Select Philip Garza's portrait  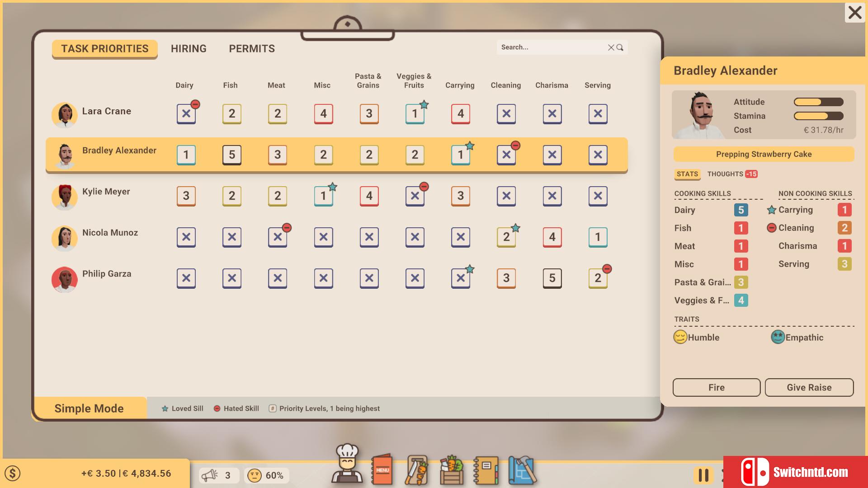tap(65, 279)
